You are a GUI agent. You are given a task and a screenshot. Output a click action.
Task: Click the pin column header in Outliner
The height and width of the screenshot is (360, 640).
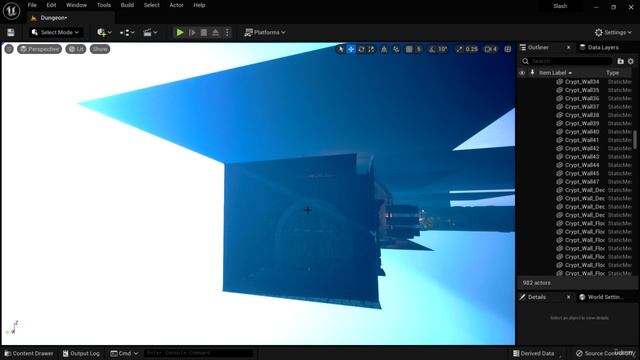pos(532,73)
